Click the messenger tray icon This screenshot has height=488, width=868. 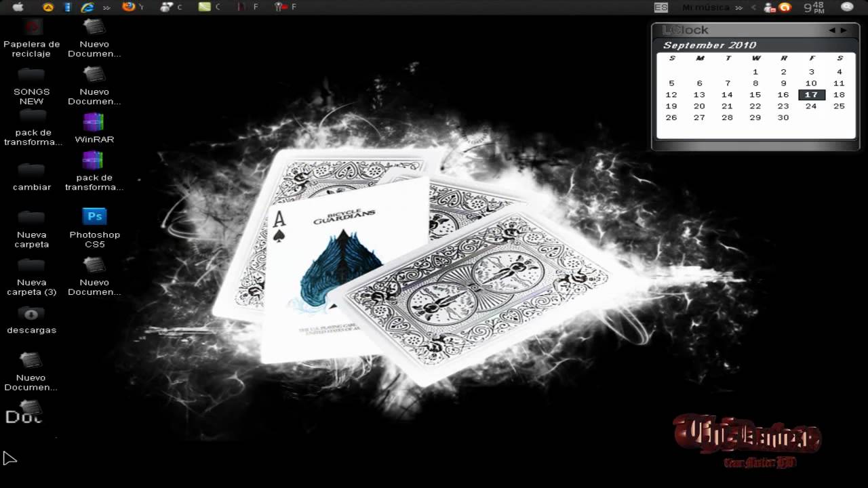pyautogui.click(x=770, y=7)
